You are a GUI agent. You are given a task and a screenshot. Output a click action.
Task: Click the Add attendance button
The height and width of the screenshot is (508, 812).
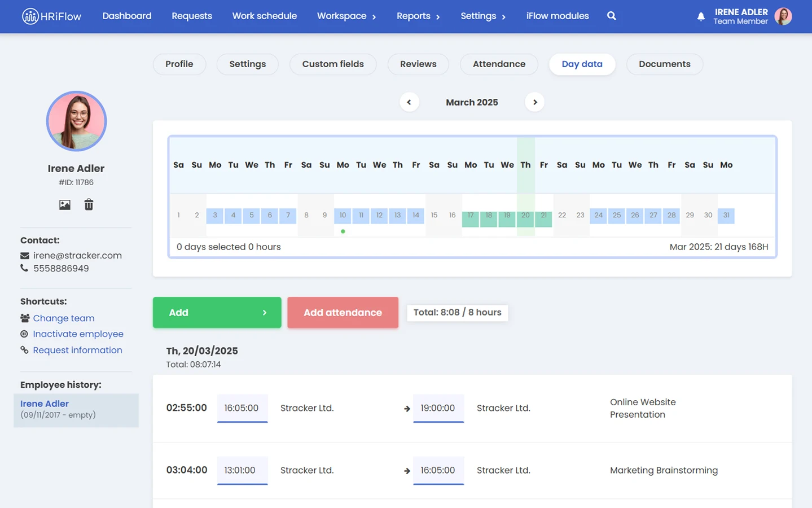[343, 313]
